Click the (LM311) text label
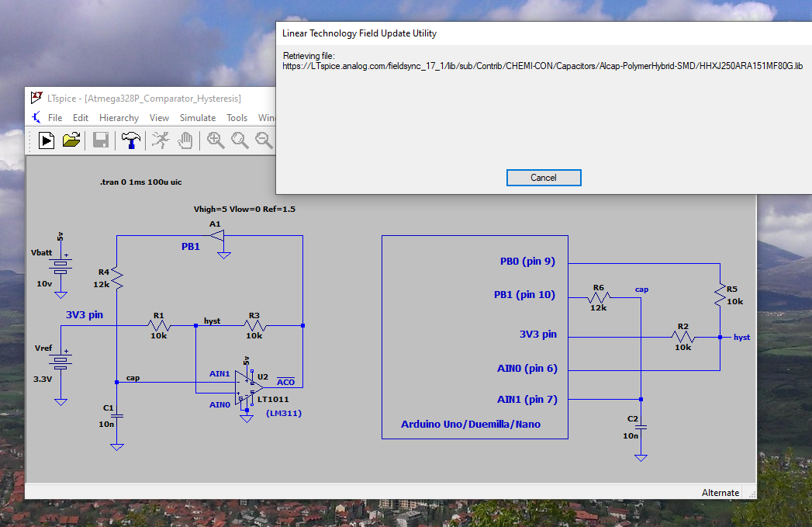This screenshot has height=527, width=812. (x=284, y=413)
